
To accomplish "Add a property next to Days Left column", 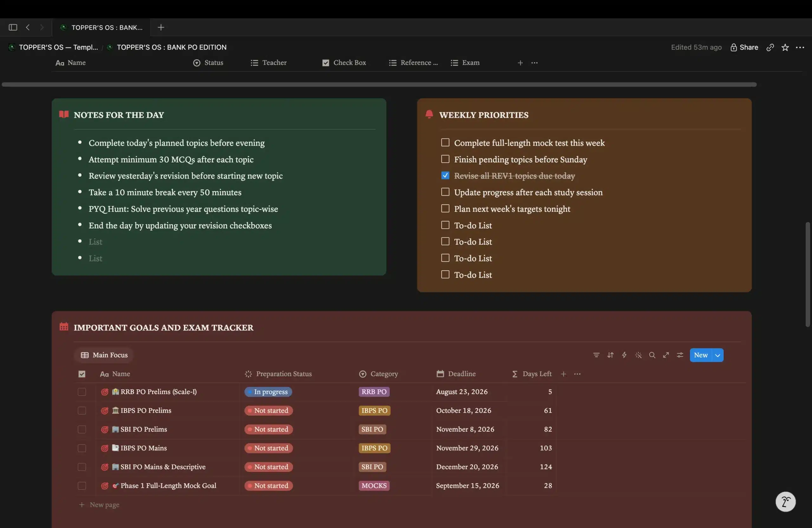I will pos(563,374).
